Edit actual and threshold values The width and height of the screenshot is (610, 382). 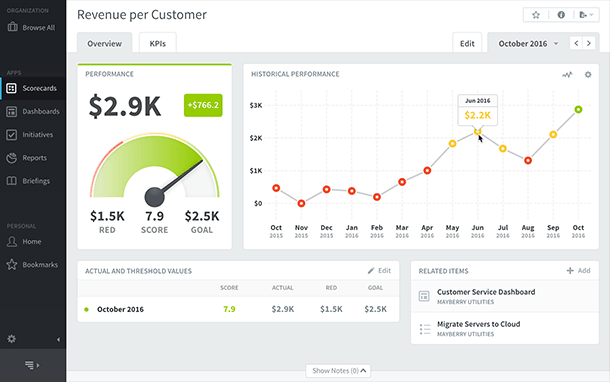point(379,271)
